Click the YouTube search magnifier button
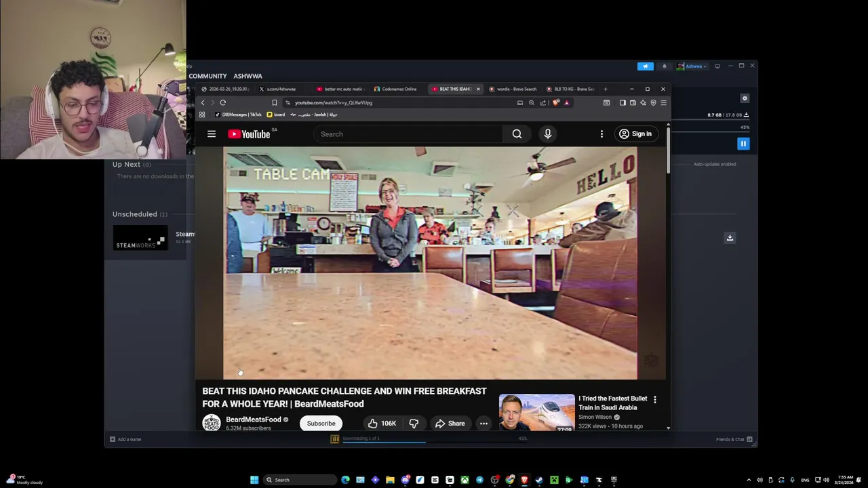The image size is (868, 488). point(517,134)
